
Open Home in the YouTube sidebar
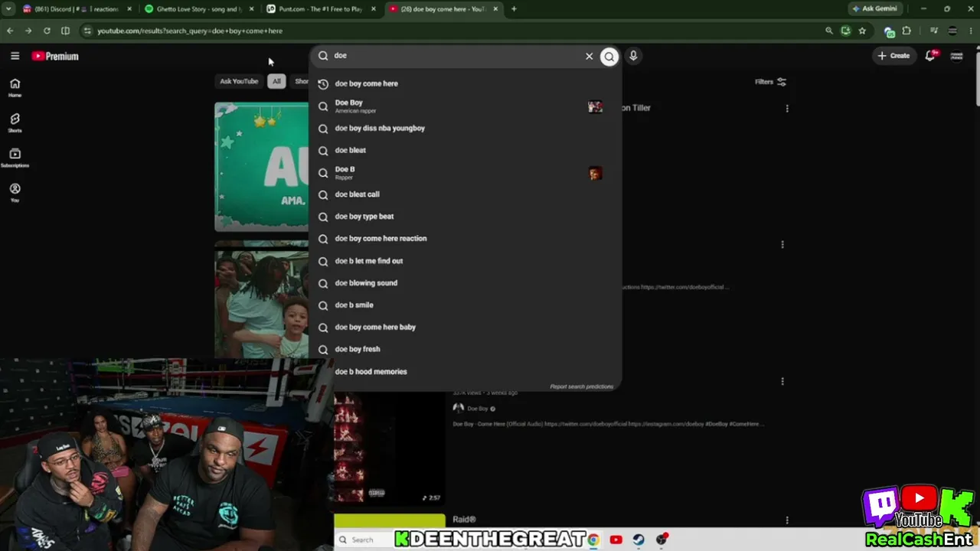point(15,87)
